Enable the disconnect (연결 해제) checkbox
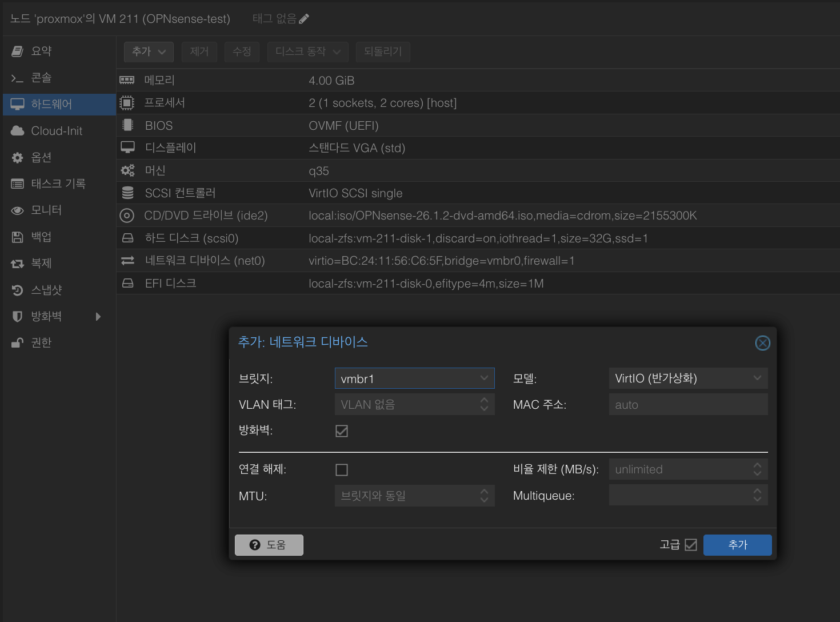 pos(342,470)
